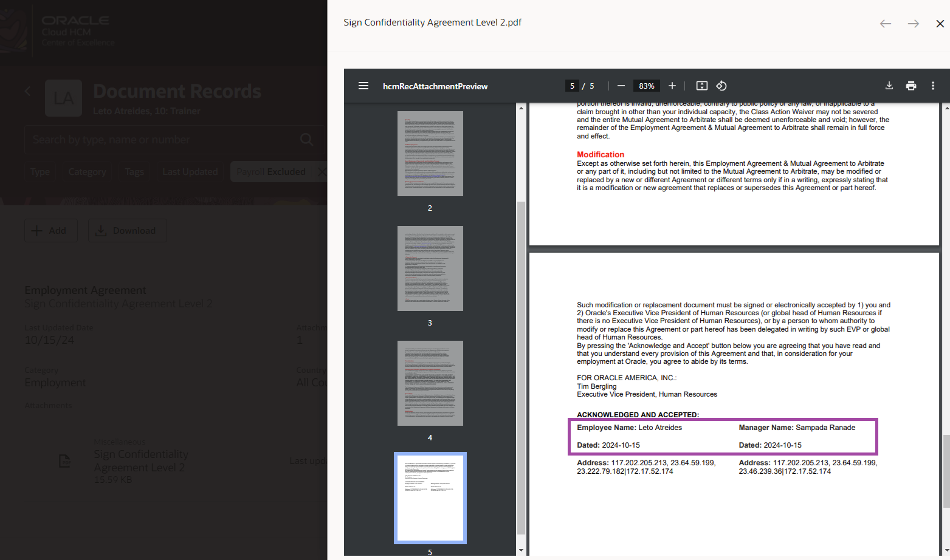Viewport: 950px width, 560px height.
Task: Click the document vertical scrollbar thumb
Action: pos(946,471)
